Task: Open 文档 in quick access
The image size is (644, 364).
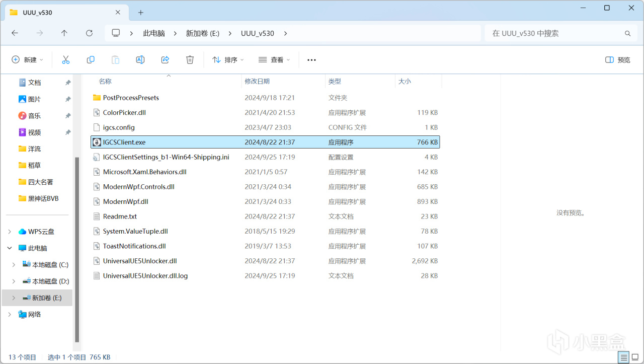Action: coord(34,83)
